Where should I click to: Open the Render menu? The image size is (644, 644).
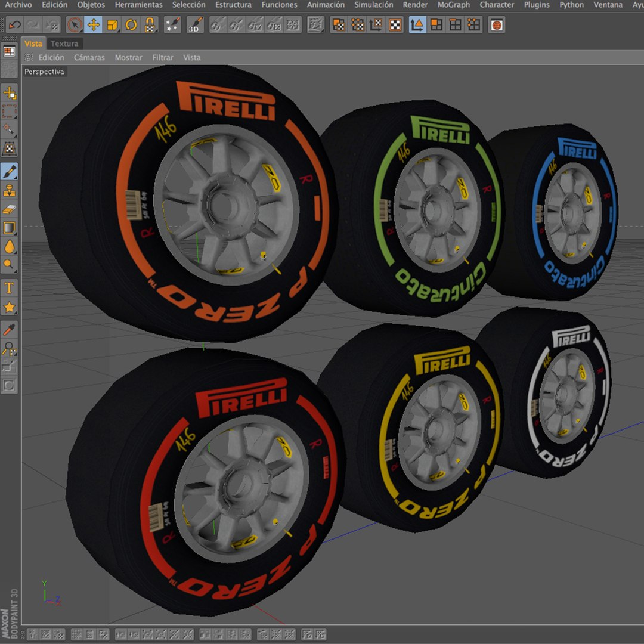(415, 5)
